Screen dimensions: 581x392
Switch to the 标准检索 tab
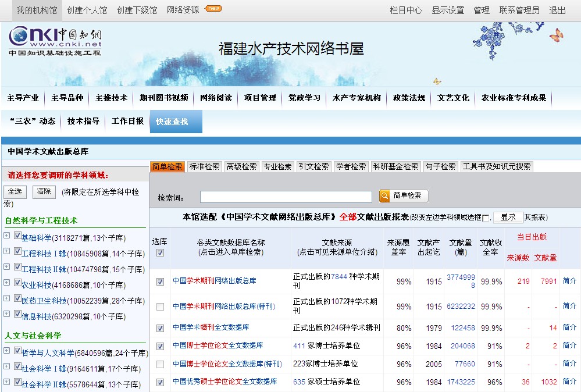205,167
